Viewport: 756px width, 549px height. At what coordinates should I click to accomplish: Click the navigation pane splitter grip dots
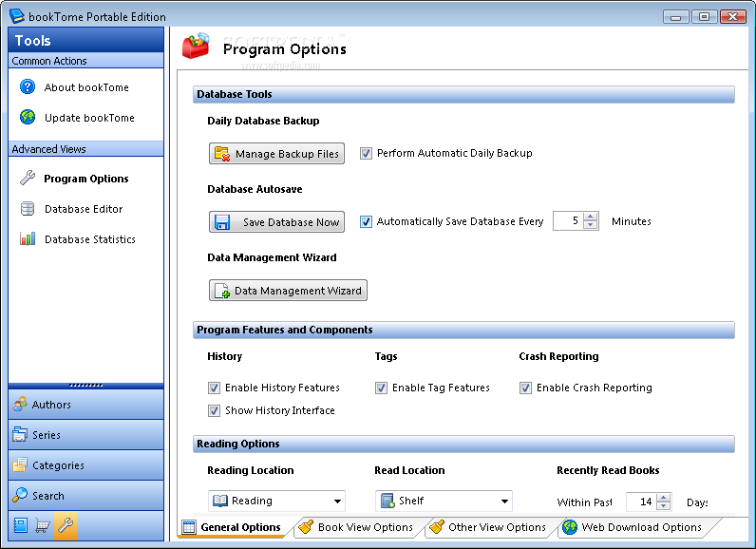(85, 385)
